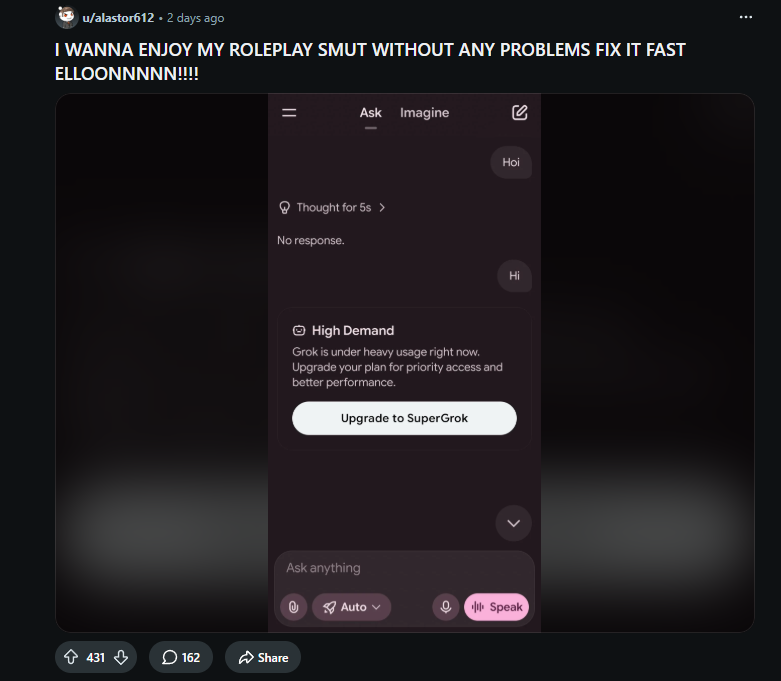Focus the 'Ask anything' input field

click(x=404, y=568)
